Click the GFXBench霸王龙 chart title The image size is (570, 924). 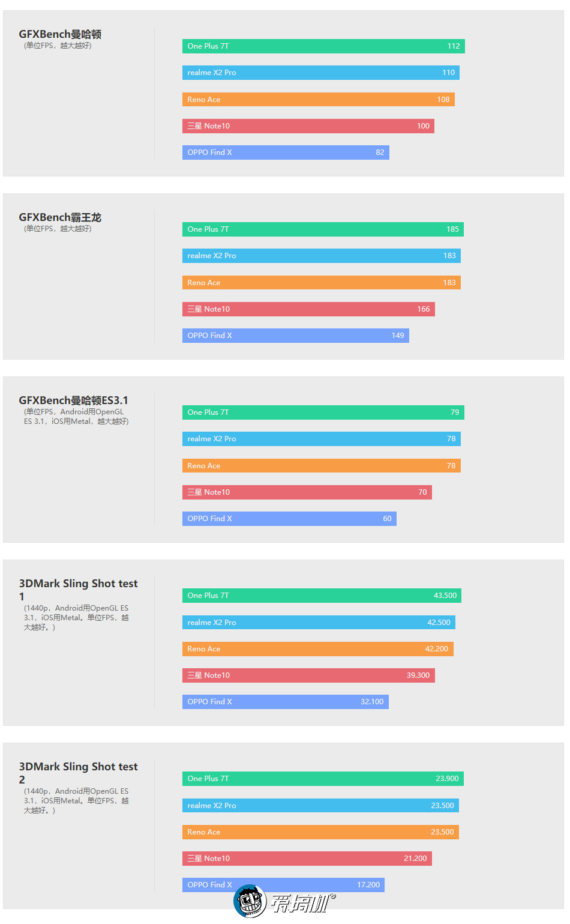(60, 217)
